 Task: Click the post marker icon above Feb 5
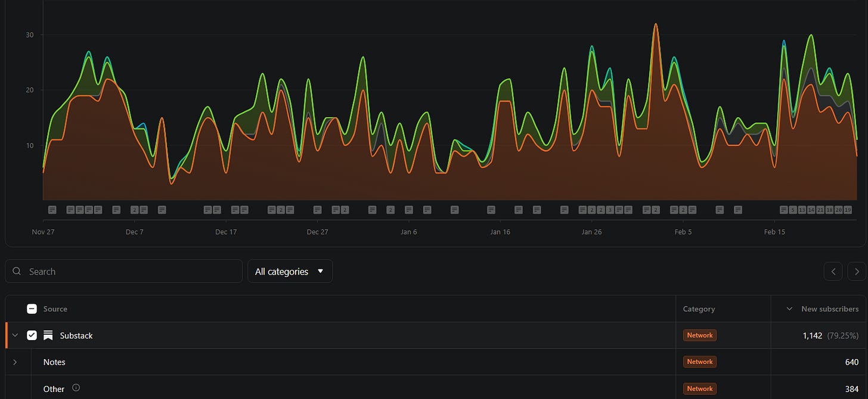[683, 210]
